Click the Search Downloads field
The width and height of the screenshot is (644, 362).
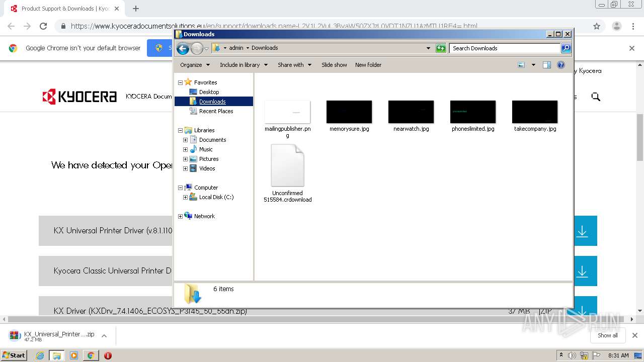(x=505, y=48)
